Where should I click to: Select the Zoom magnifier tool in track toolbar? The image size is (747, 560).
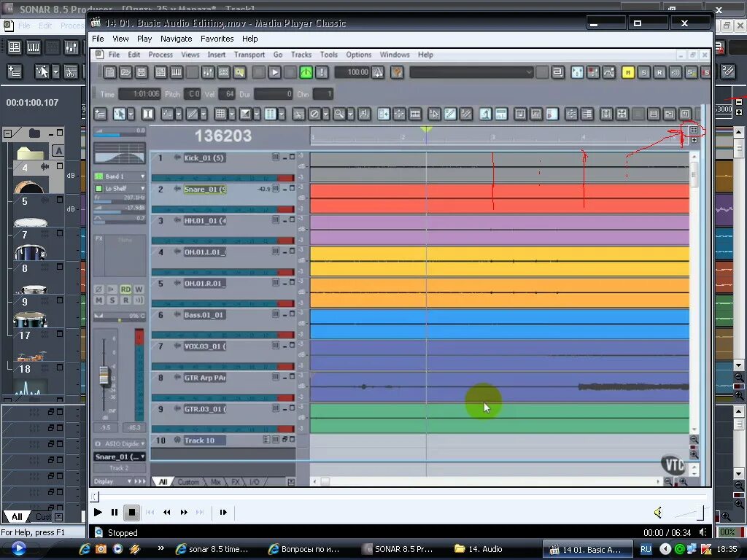point(339,114)
